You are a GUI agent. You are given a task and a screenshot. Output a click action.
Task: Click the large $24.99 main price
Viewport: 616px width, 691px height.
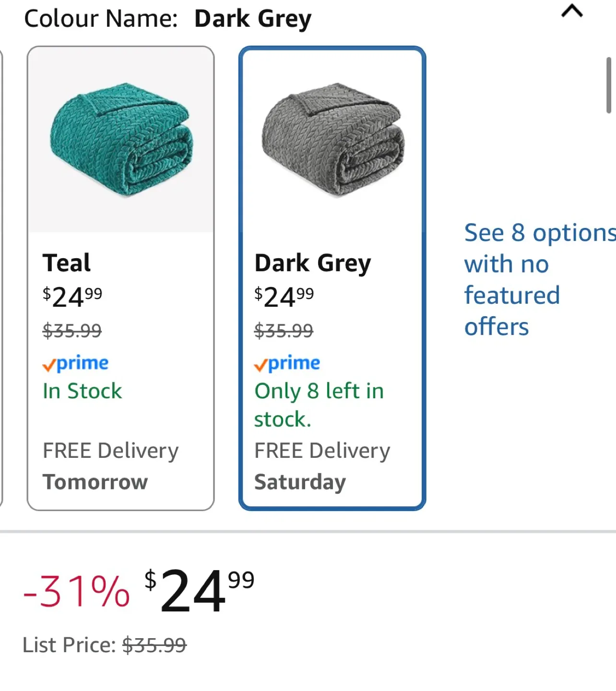[199, 590]
